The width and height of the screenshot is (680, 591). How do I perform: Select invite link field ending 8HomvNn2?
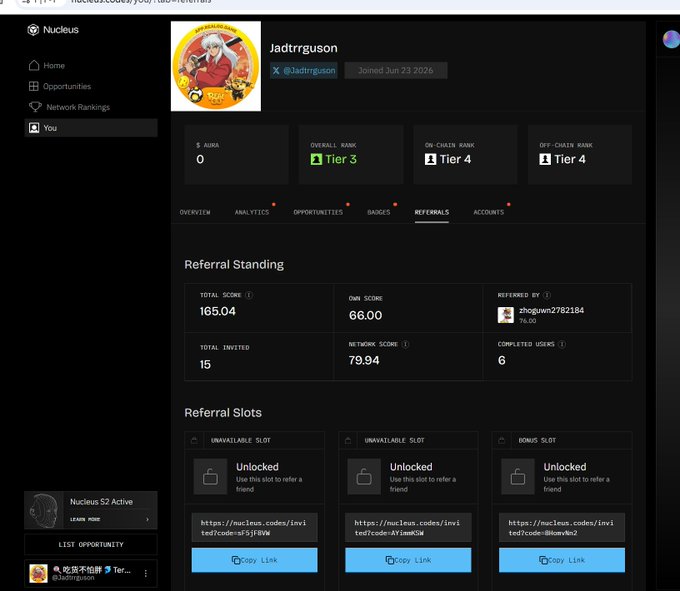click(562, 528)
